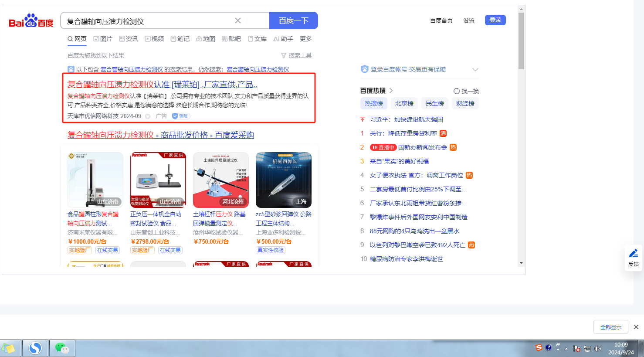Refresh hot searches with 换一换

pos(466,91)
